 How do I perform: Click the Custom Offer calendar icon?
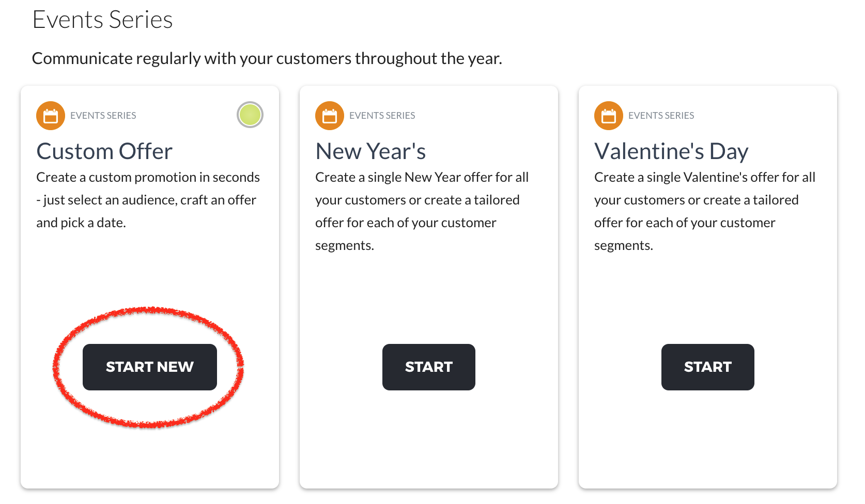51,116
